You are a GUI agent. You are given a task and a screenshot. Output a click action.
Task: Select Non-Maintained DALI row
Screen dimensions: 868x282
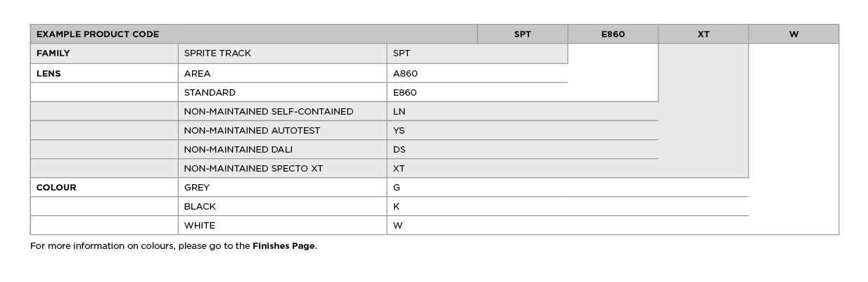click(x=238, y=149)
